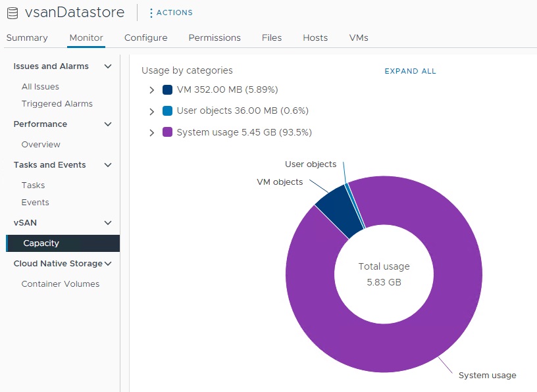Collapse the Tasks and Events section

(x=108, y=165)
